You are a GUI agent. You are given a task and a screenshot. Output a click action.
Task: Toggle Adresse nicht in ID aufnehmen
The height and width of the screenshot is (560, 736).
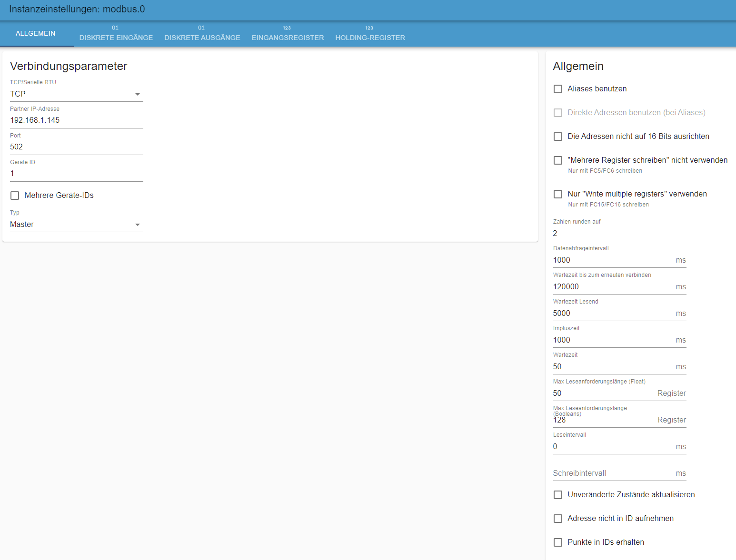(558, 519)
